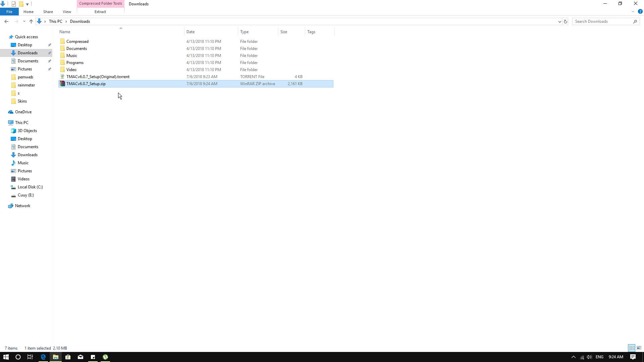Open the Help question mark icon
This screenshot has height=362, width=644.
[640, 11]
